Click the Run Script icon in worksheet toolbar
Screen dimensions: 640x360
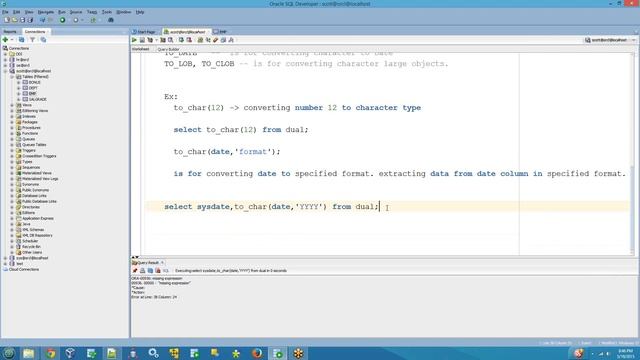click(x=142, y=40)
